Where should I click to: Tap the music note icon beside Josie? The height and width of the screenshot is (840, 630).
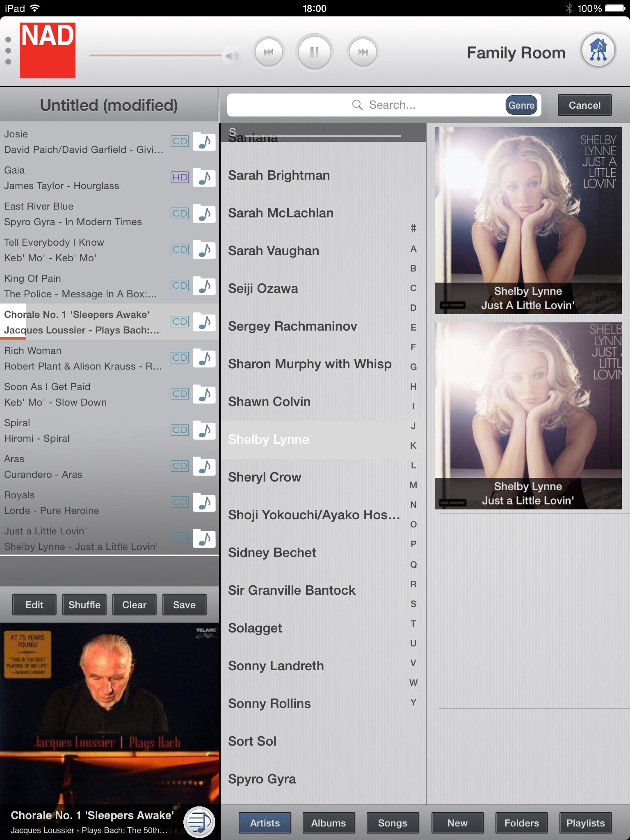click(x=204, y=142)
